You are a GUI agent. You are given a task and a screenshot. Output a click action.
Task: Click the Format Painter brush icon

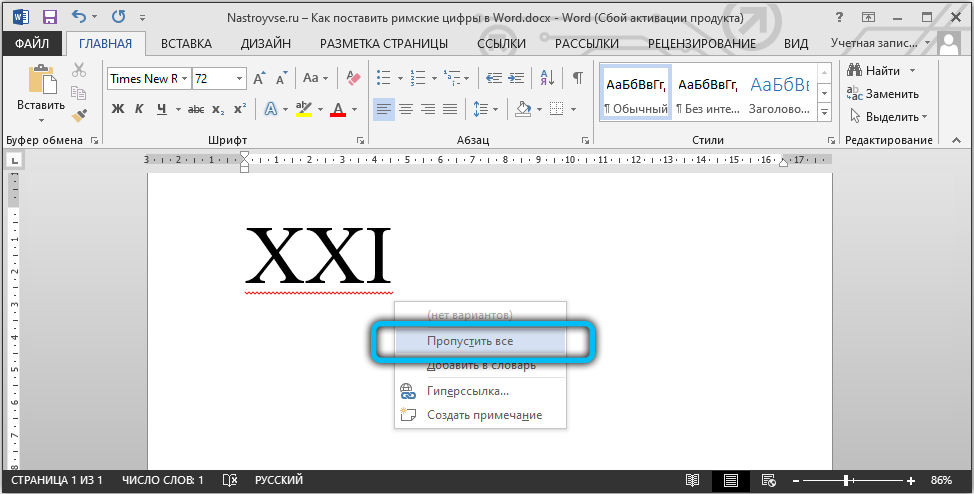pyautogui.click(x=80, y=115)
